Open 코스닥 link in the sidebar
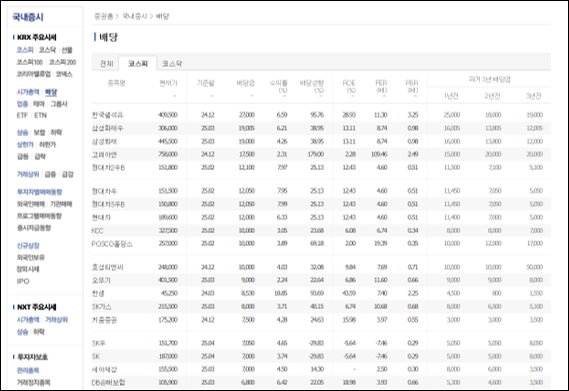This screenshot has height=391, width=569. click(48, 50)
